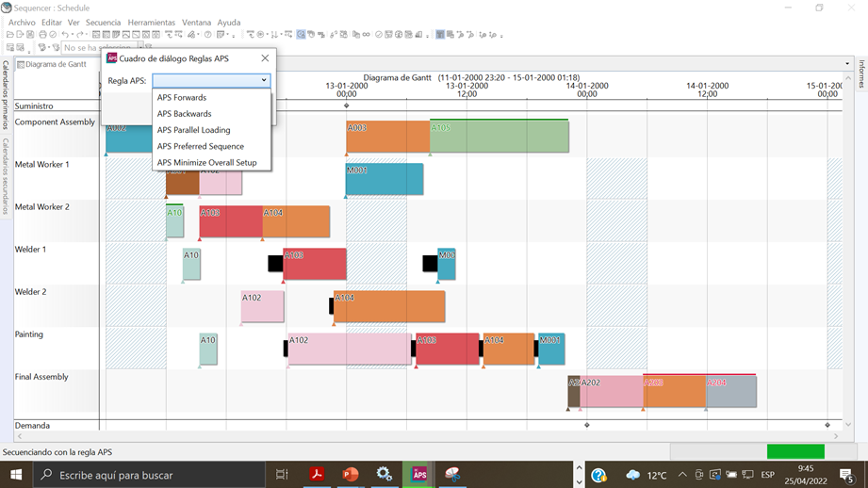Open Task View in the taskbar
This screenshot has width=868, height=488.
(283, 474)
